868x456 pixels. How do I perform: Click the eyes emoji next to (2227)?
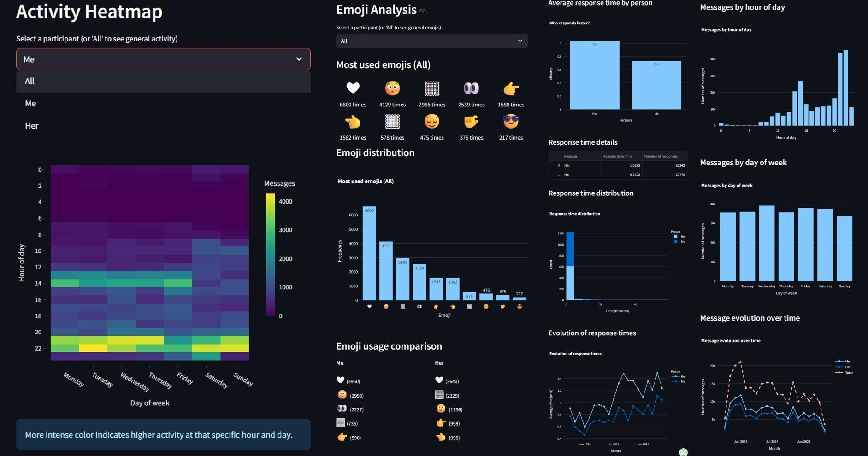(x=342, y=408)
